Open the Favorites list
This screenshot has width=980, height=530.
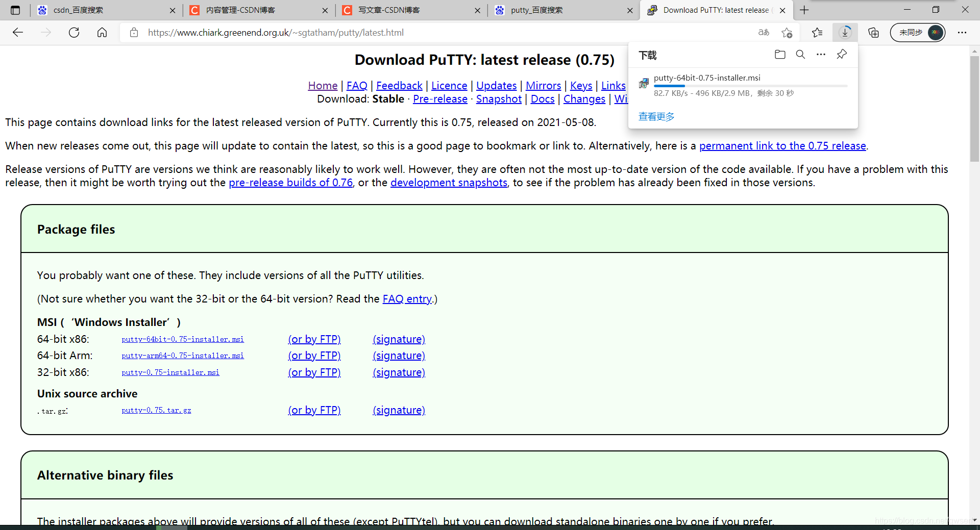[x=817, y=33]
